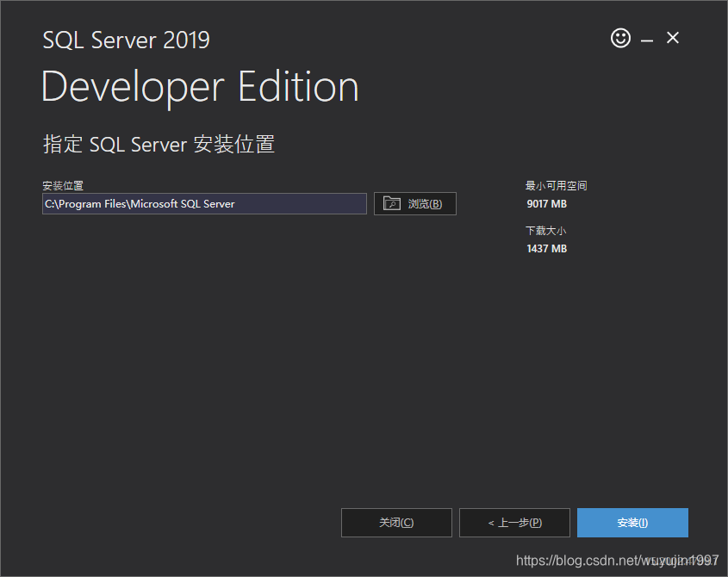Close the installer with the X icon
This screenshot has height=577, width=728.
673,38
